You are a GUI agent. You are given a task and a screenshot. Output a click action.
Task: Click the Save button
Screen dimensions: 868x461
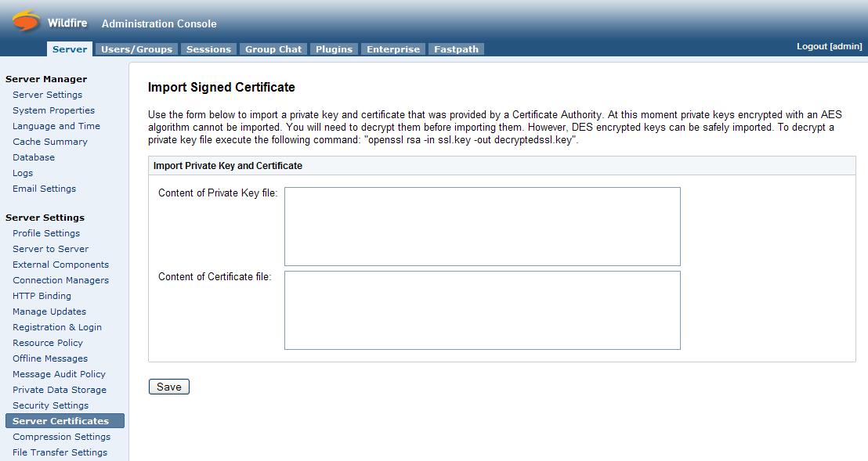169,387
